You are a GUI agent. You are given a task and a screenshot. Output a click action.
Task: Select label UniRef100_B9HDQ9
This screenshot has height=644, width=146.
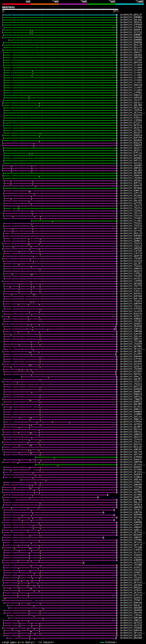[x=131, y=37]
